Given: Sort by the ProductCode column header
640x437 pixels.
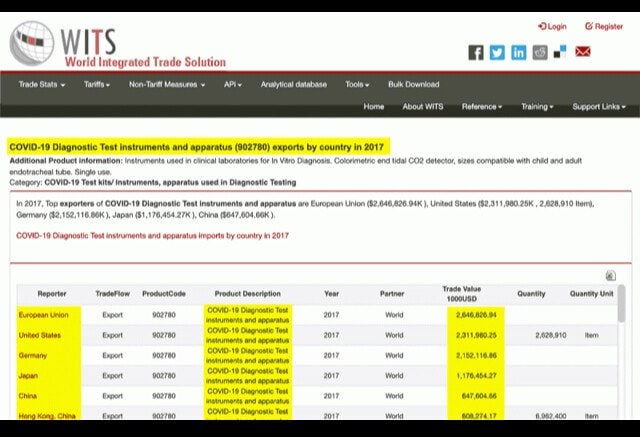Looking at the screenshot, I should tap(164, 294).
